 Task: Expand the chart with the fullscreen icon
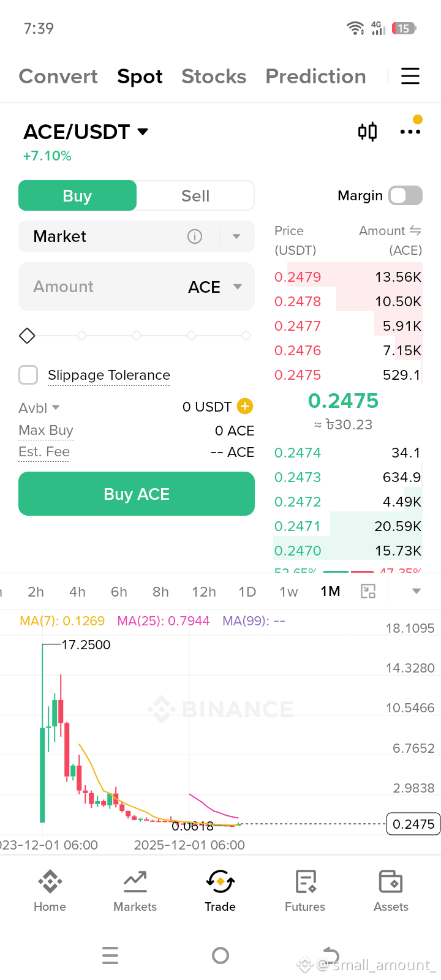(368, 591)
